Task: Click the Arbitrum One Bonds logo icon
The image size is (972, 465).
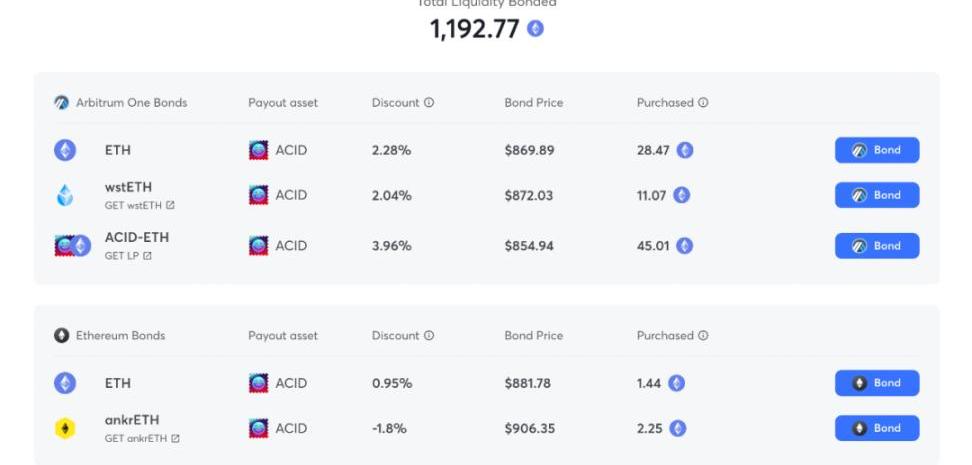Action: coord(62,103)
